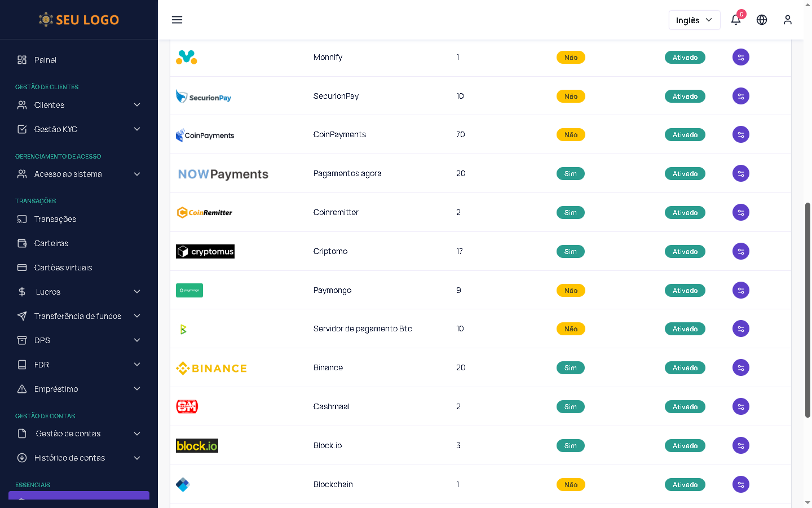Screen dimensions: 812x508
Task: Open the user profile icon
Action: [788, 20]
